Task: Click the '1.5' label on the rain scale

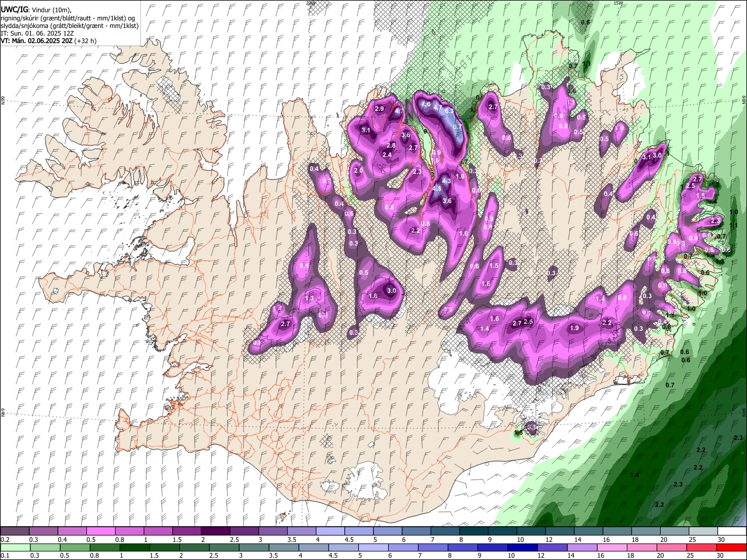Action: click(154, 555)
